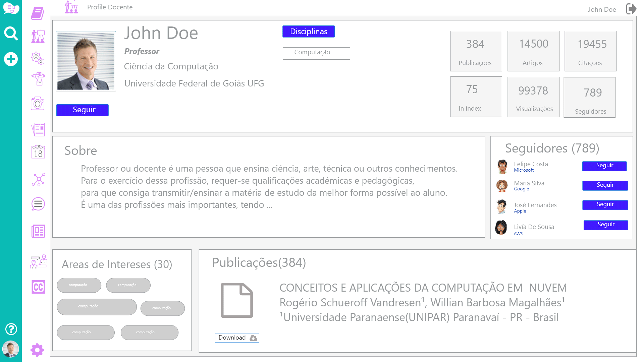Click the help question mark icon

(11, 329)
